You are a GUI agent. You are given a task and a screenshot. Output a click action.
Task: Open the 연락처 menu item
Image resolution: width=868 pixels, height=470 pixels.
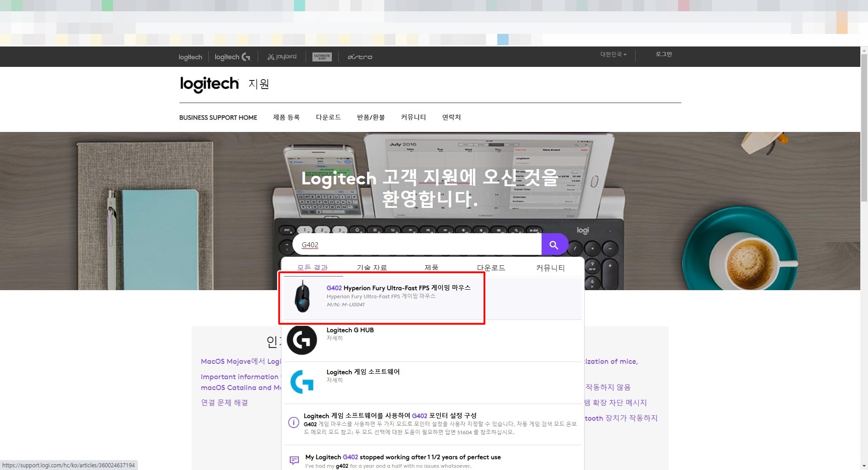click(451, 117)
